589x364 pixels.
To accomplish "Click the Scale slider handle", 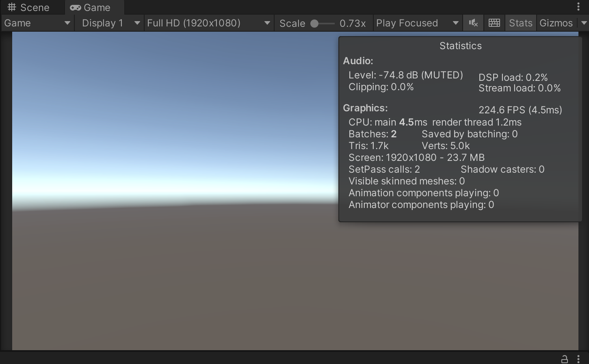I will pyautogui.click(x=314, y=24).
